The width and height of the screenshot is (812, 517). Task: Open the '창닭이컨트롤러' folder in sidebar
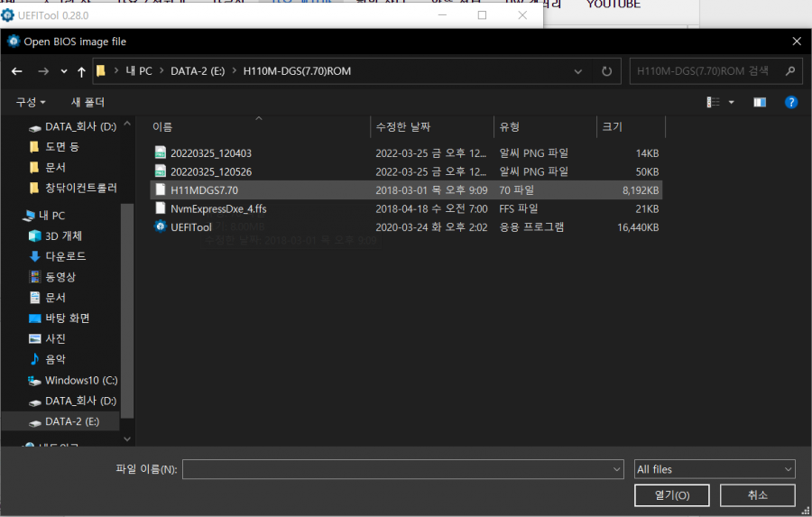[80, 188]
